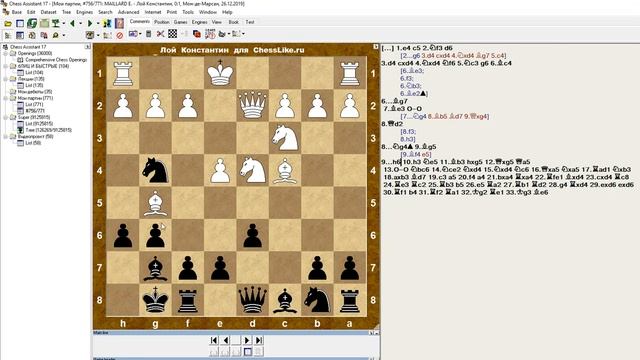Switch to the Text toolbar tab
The width and height of the screenshot is (640, 360).
click(250, 22)
